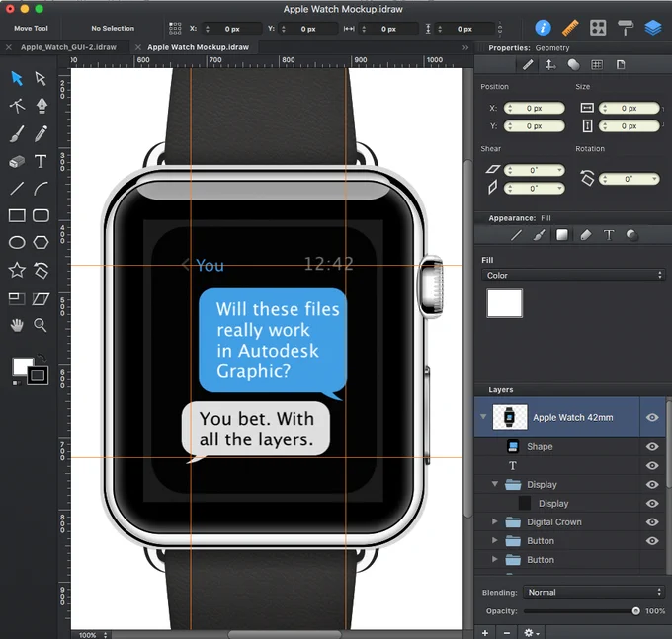Click the Position X field in Properties

(534, 108)
